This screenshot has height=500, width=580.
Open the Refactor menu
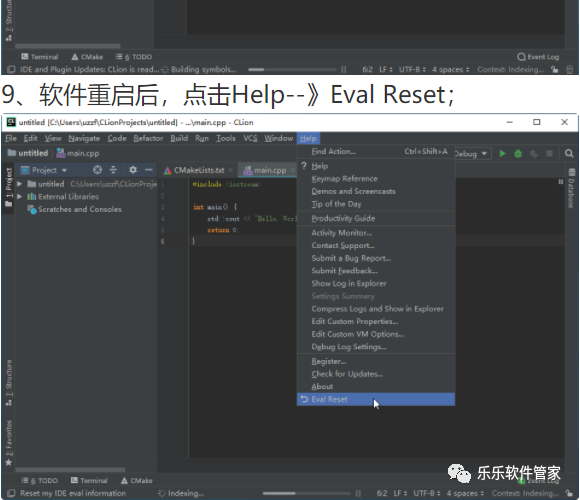(148, 138)
